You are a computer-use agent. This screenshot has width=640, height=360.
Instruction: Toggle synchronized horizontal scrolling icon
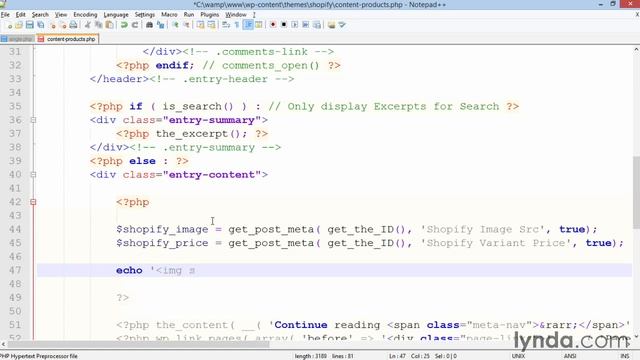tap(211, 25)
